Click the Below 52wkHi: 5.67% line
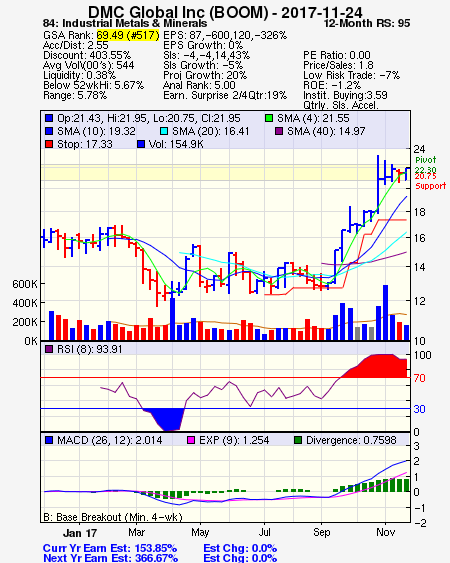This screenshot has width=450, height=563. [93, 85]
